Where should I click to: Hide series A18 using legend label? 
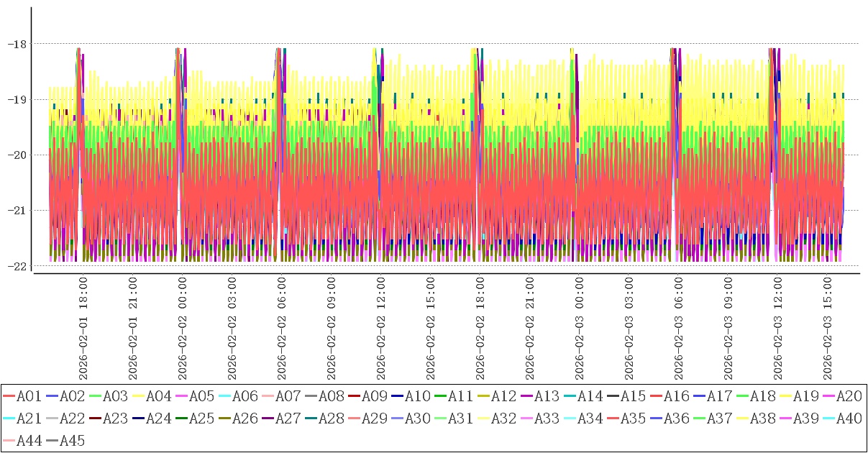point(762,396)
